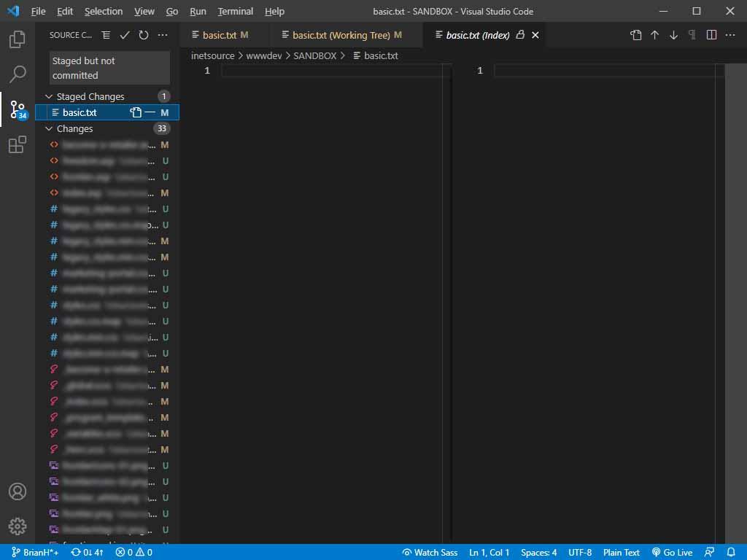747x560 pixels.
Task: Open notifications bell in status bar
Action: 731,553
